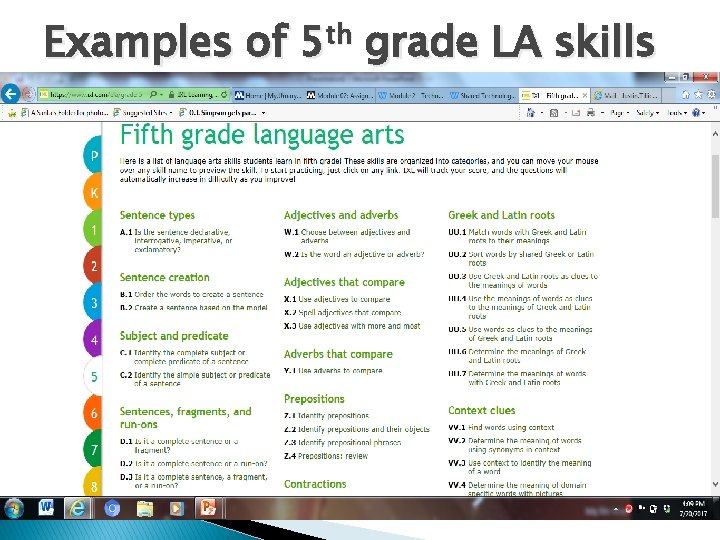Open the Home icon dropdown arrow
720x540 pixels.
click(x=542, y=113)
